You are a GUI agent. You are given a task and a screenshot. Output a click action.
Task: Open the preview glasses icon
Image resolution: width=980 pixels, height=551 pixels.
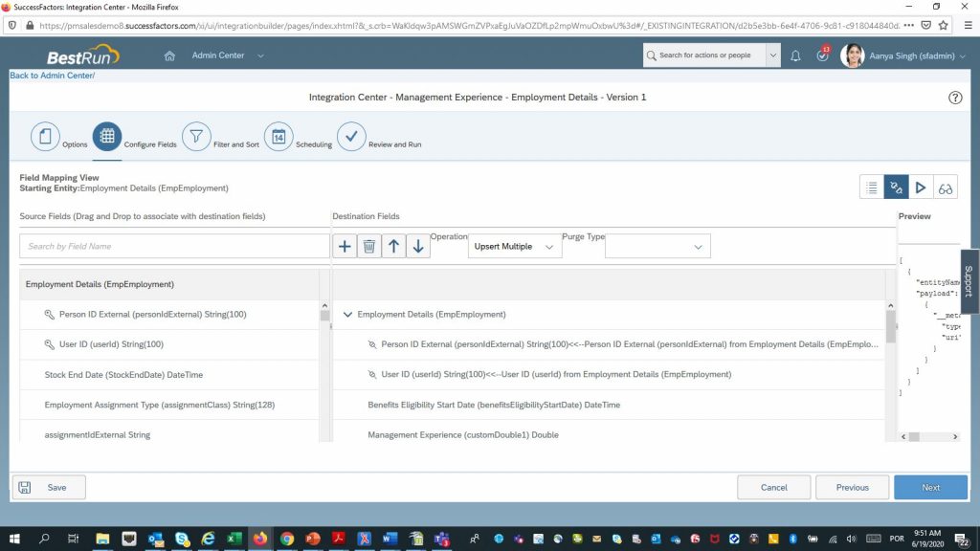(x=945, y=187)
